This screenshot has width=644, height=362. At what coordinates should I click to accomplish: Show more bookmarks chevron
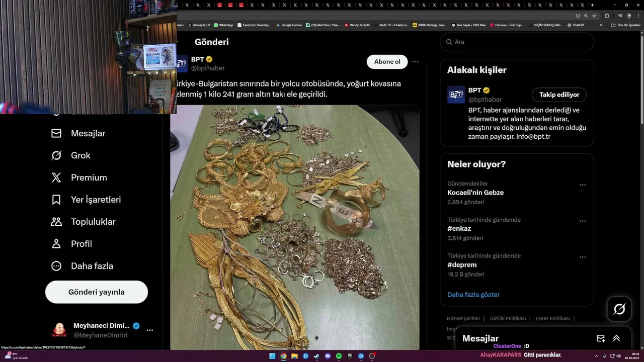point(601,25)
